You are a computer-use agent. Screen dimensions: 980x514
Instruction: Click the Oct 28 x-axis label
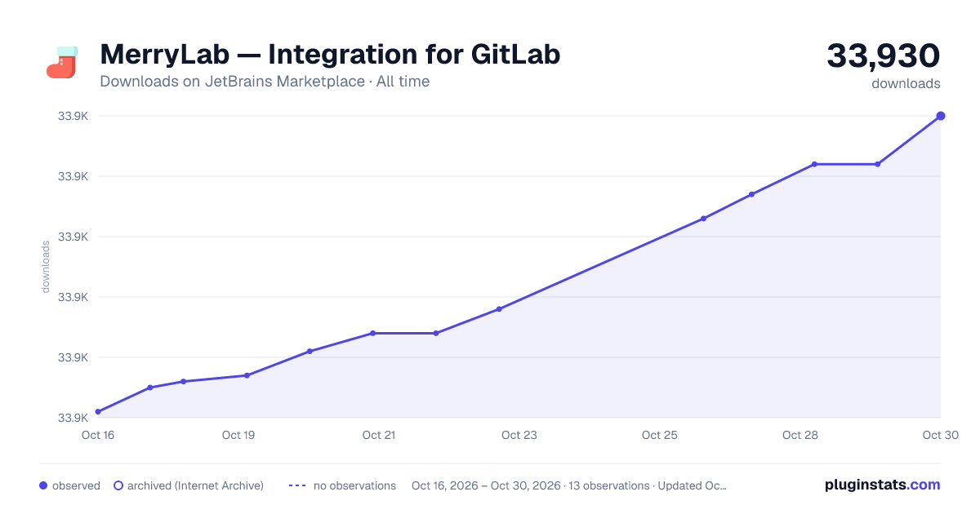coord(800,435)
